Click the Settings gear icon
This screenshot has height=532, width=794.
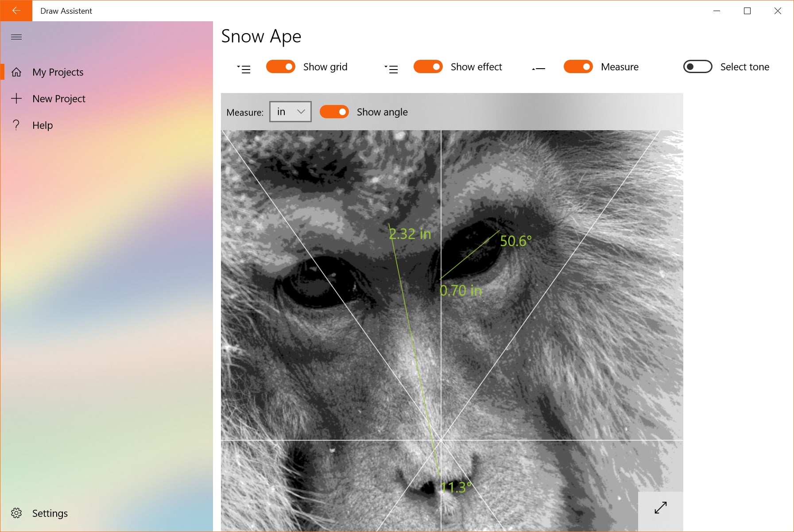(16, 513)
